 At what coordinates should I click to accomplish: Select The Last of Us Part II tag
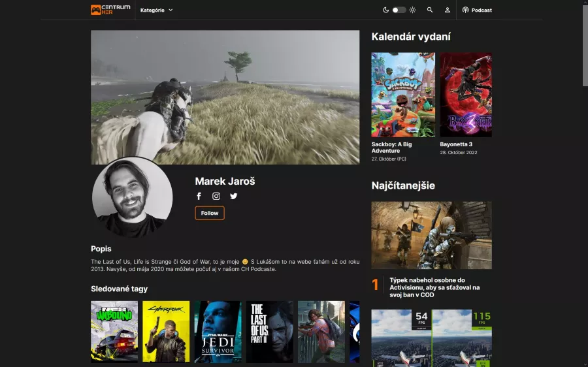tap(270, 332)
